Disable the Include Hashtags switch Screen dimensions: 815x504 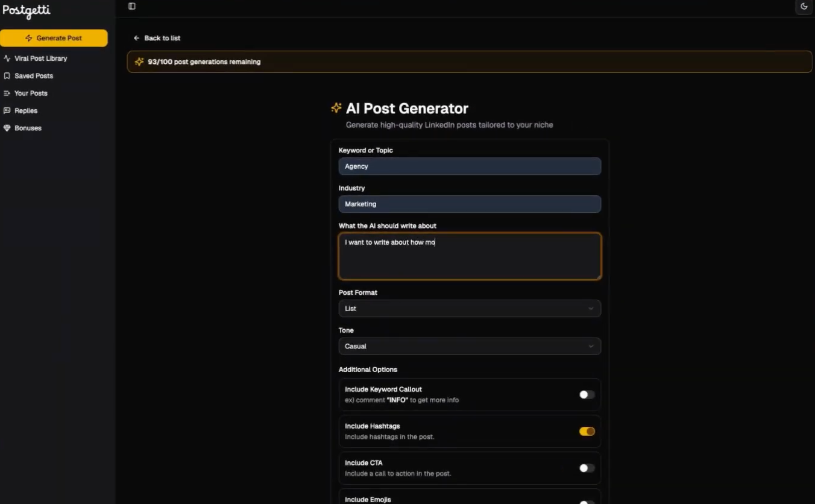[585, 431]
